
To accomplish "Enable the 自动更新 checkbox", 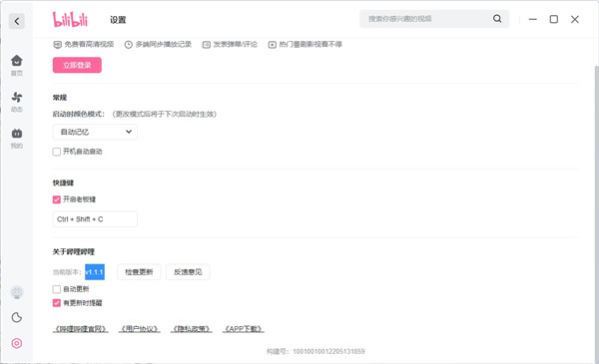I will pyautogui.click(x=57, y=289).
